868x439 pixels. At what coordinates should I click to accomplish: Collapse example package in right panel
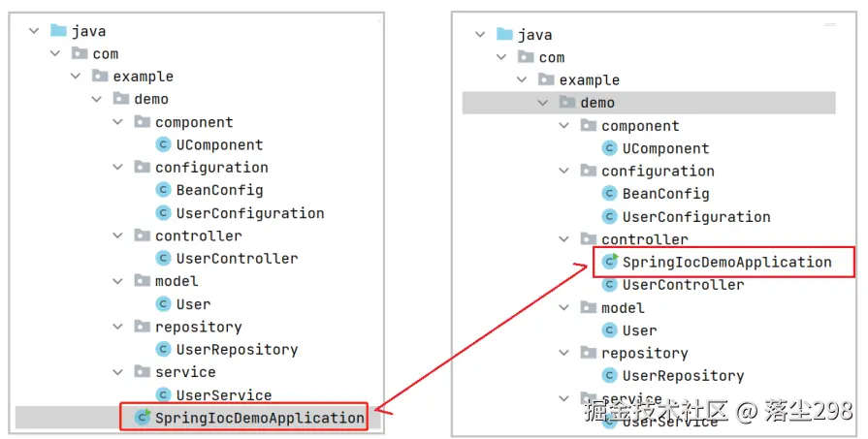pyautogui.click(x=522, y=79)
